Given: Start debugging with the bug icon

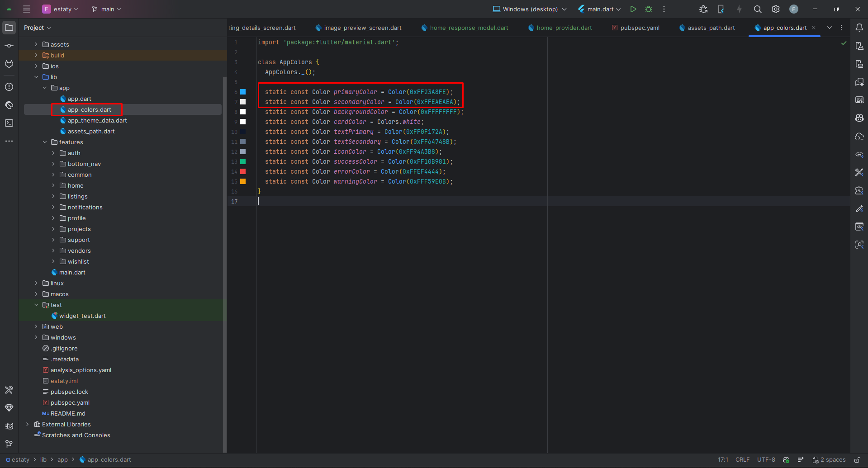Looking at the screenshot, I should coord(649,9).
